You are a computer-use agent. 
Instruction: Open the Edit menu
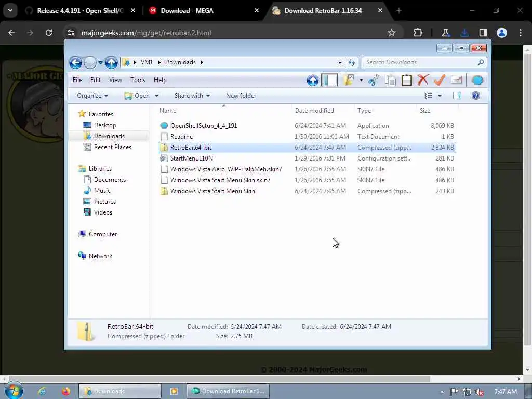coord(96,80)
